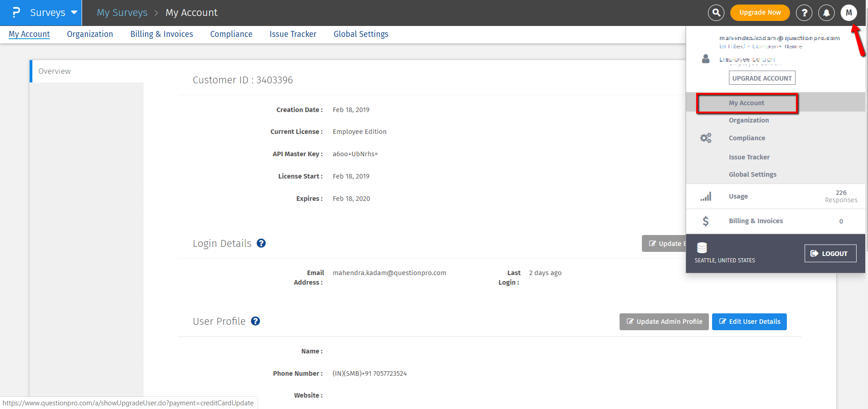This screenshot has height=409, width=868.
Task: Click the QuestionPro P logo icon
Action: (16, 12)
